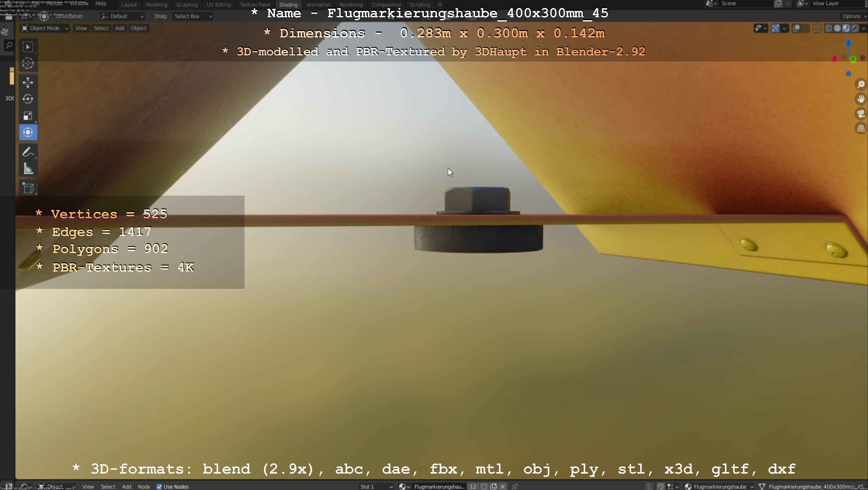The image size is (868, 490).
Task: Select the Scale tool
Action: pos(28,116)
